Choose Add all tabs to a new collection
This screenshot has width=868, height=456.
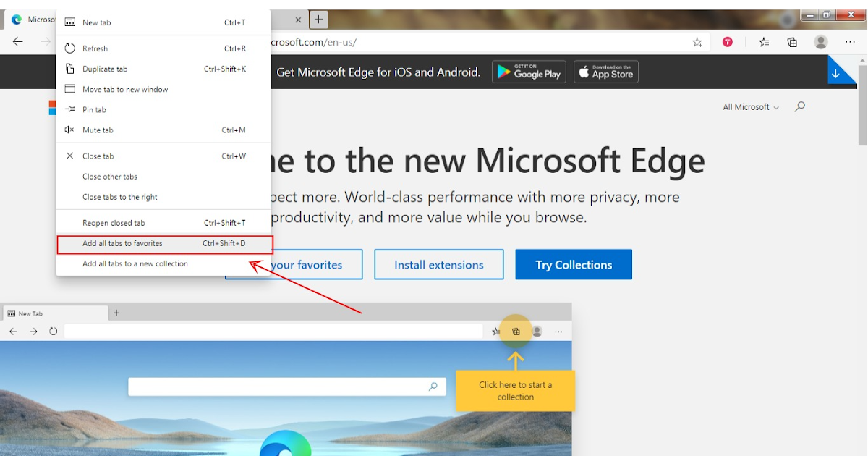point(163,263)
